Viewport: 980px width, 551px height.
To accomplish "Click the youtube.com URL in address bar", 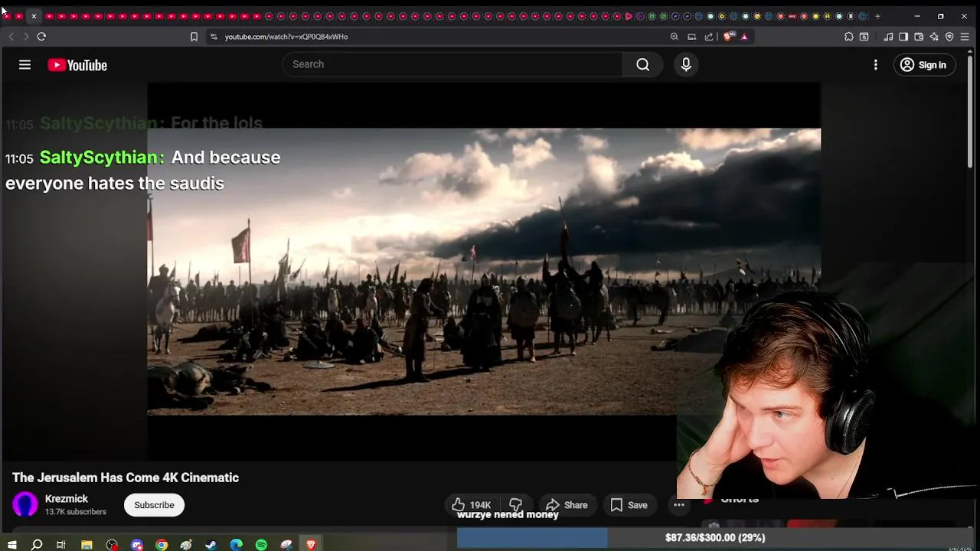I will (286, 37).
